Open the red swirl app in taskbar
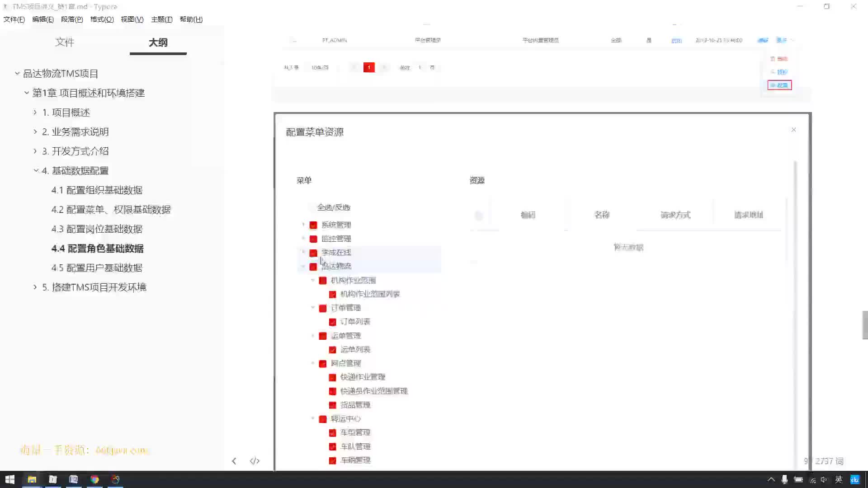 tap(115, 479)
